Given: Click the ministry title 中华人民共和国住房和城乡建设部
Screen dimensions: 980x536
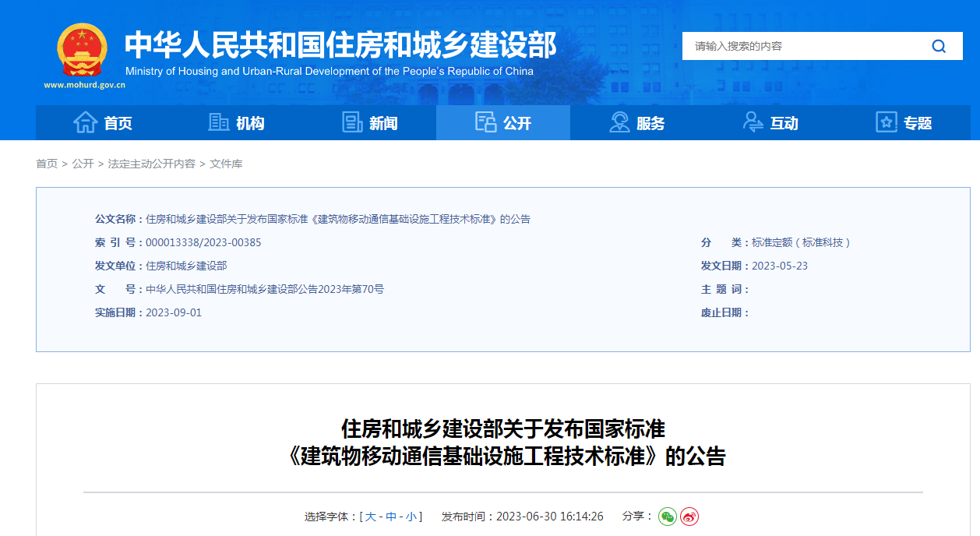Looking at the screenshot, I should click(340, 45).
